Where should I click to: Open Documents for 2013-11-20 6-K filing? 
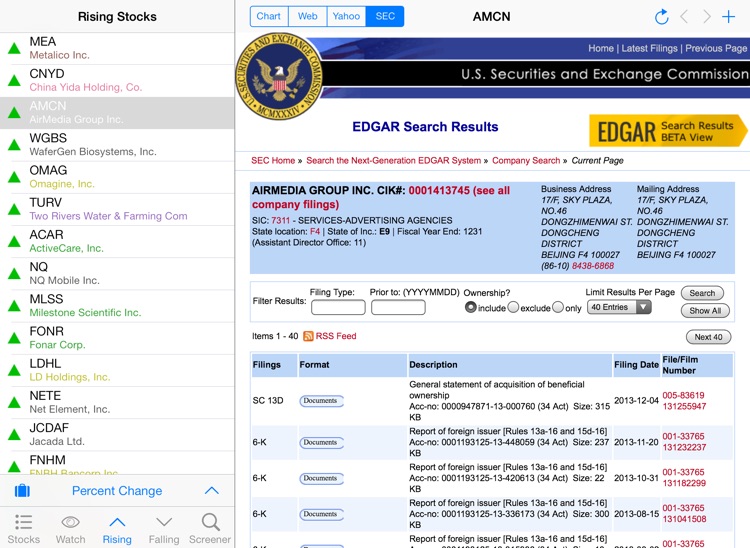click(321, 442)
